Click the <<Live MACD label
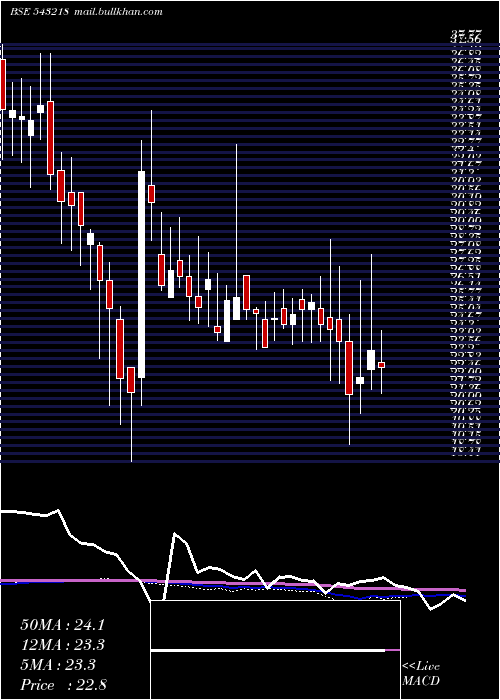The image size is (500, 700). pyautogui.click(x=421, y=674)
